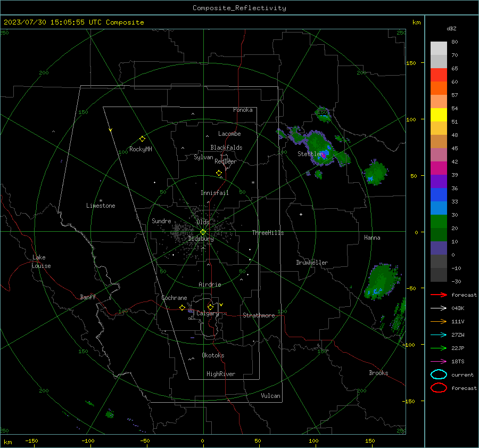Click the 39 dBZ magenta color swatch
The width and height of the screenshot is (479, 448).
click(x=439, y=168)
